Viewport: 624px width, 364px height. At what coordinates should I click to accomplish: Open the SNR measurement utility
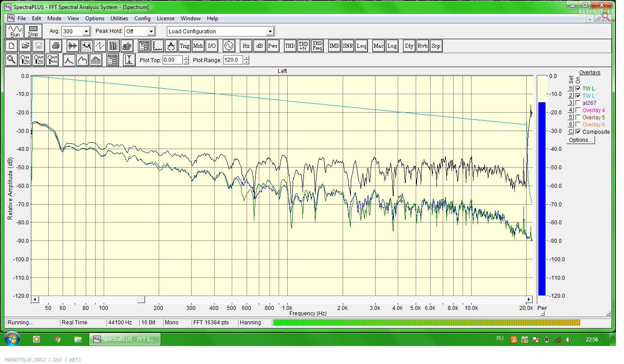click(348, 46)
